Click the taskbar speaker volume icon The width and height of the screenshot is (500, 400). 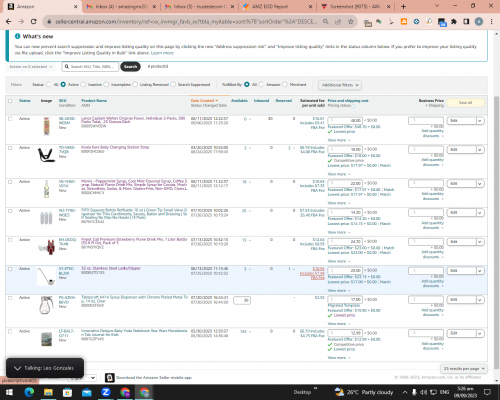tap(423, 392)
